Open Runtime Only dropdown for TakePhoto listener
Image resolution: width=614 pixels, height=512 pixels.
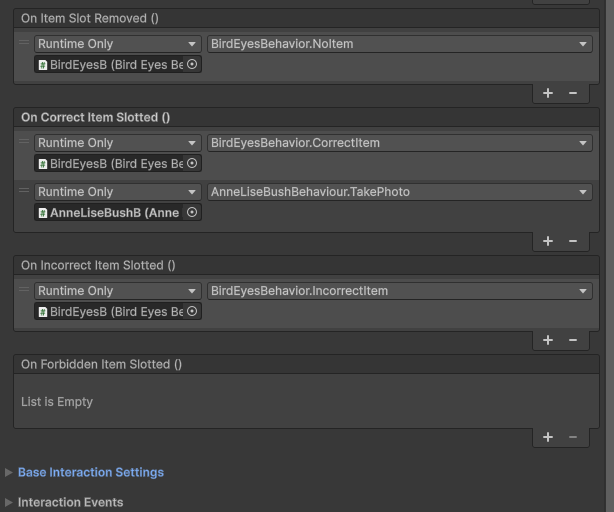(x=117, y=192)
